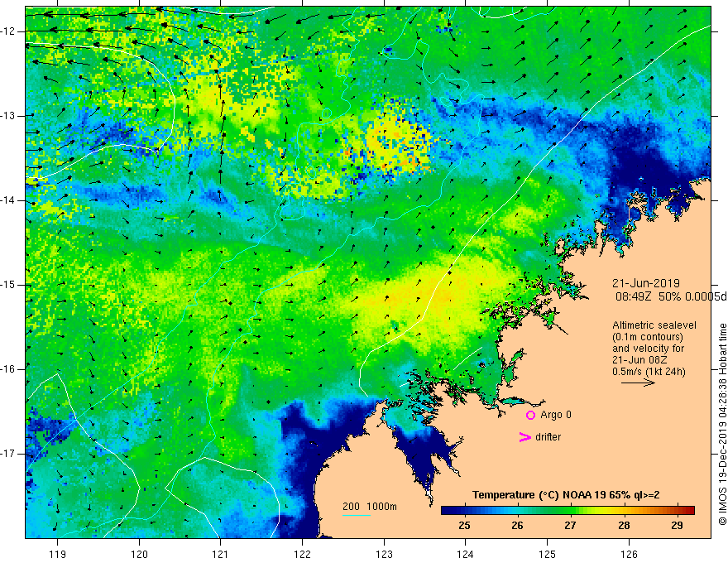
Task: Click the '200 1000m' depth legend text
Action: (370, 507)
